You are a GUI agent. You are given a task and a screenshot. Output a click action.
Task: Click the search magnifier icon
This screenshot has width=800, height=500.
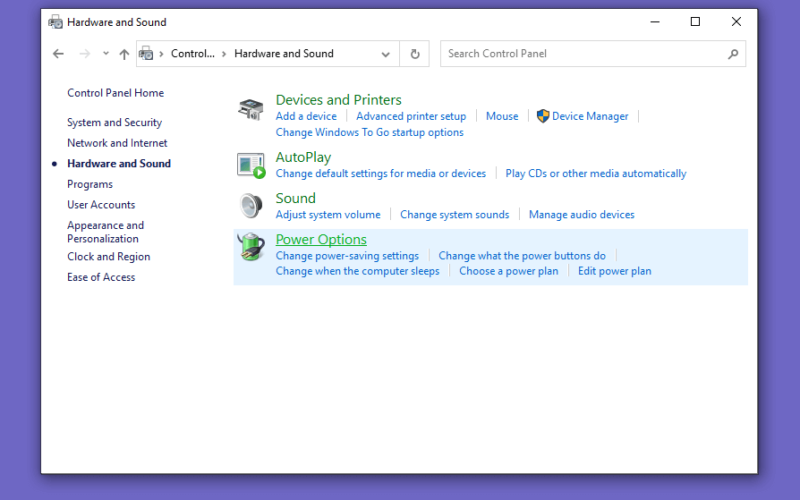pyautogui.click(x=733, y=54)
